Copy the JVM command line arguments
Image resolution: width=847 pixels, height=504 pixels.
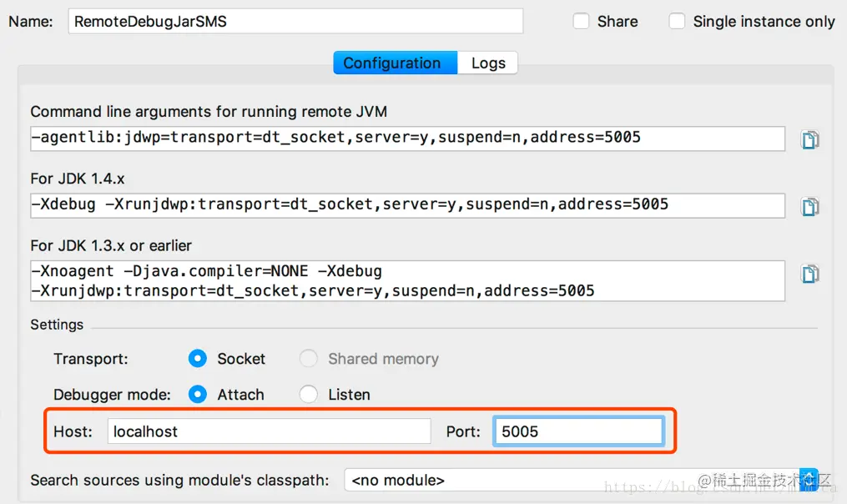[x=809, y=139]
